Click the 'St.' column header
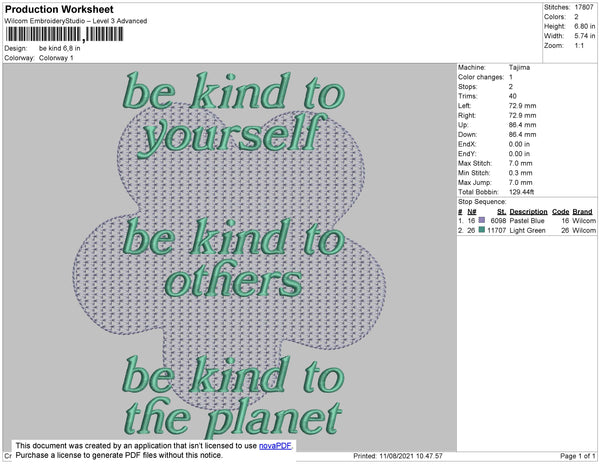The width and height of the screenshot is (600, 464). click(502, 212)
